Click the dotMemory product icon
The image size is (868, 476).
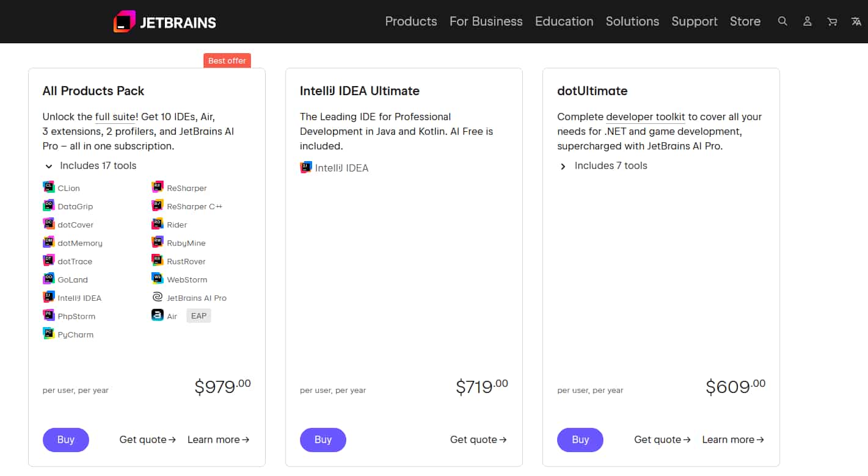click(49, 242)
